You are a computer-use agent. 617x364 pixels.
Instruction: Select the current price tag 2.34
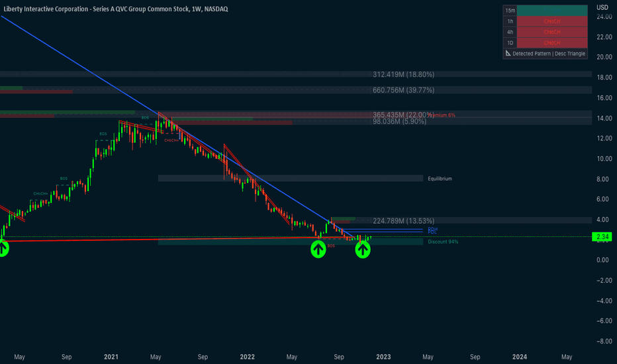click(602, 236)
